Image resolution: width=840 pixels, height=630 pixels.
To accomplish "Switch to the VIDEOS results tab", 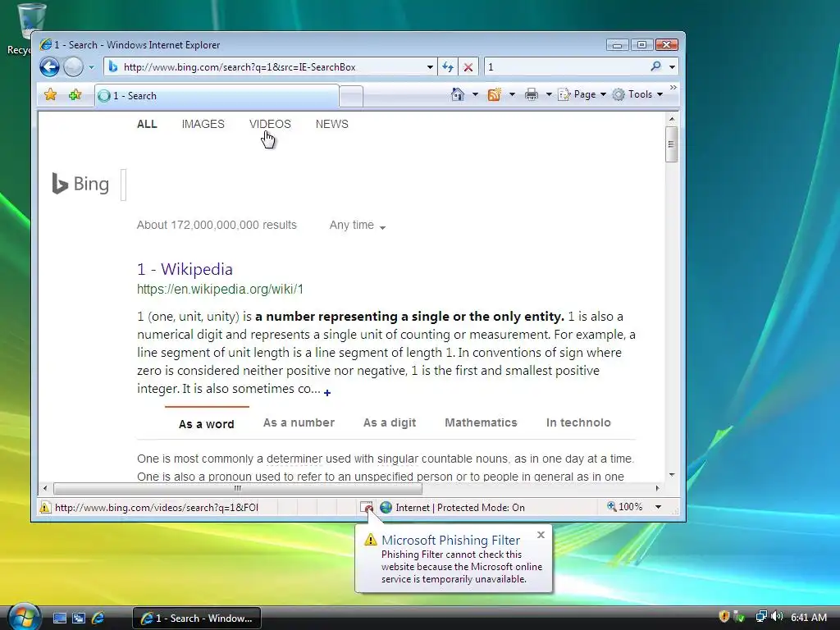I will point(270,125).
